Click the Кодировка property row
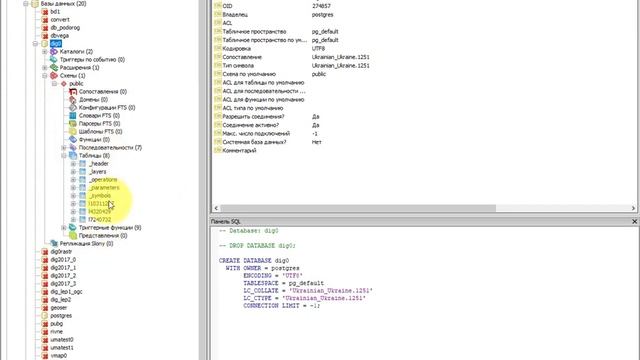The width and height of the screenshot is (640, 360). click(424, 49)
